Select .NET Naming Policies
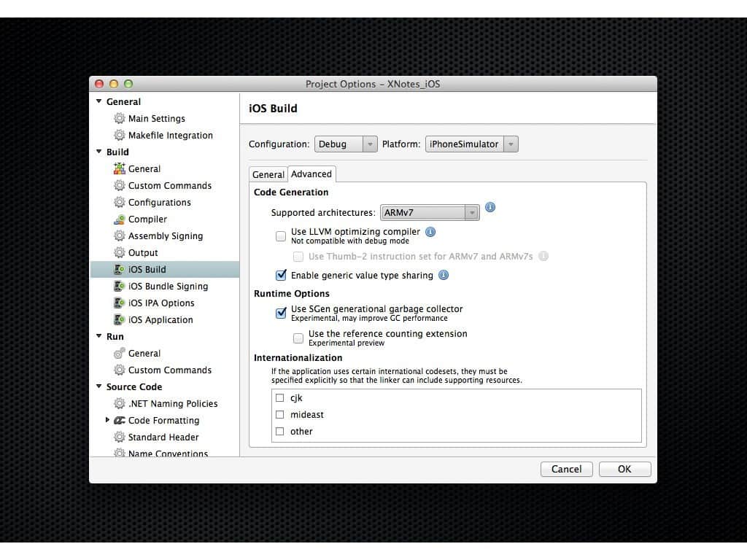Viewport: 747px width, 560px height. 172,403
